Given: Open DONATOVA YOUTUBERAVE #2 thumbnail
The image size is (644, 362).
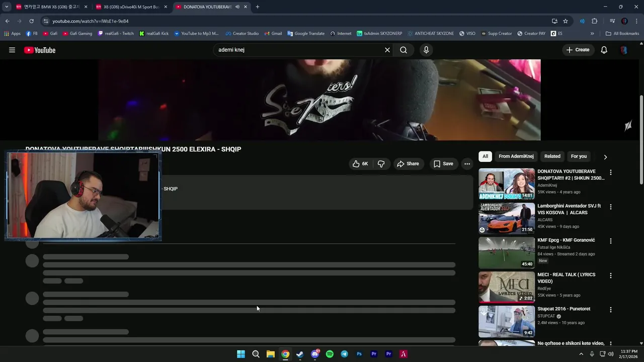Looking at the screenshot, I should click(506, 184).
